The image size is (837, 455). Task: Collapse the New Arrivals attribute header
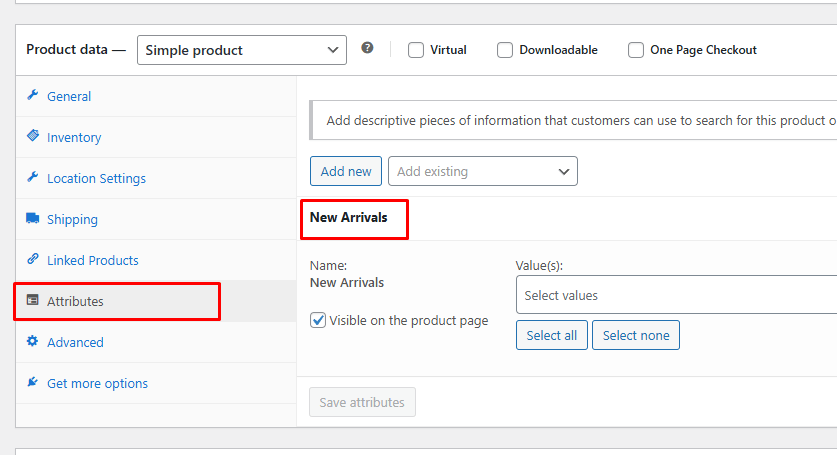coord(349,217)
